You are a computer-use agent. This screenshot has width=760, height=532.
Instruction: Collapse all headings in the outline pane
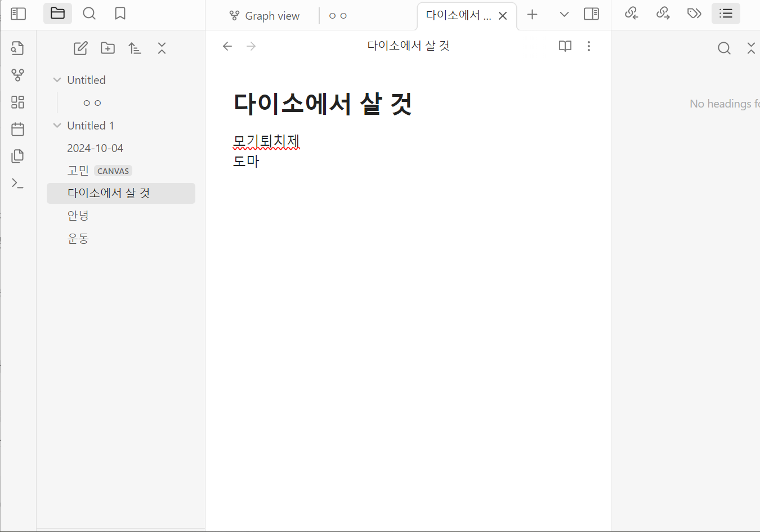click(x=751, y=48)
